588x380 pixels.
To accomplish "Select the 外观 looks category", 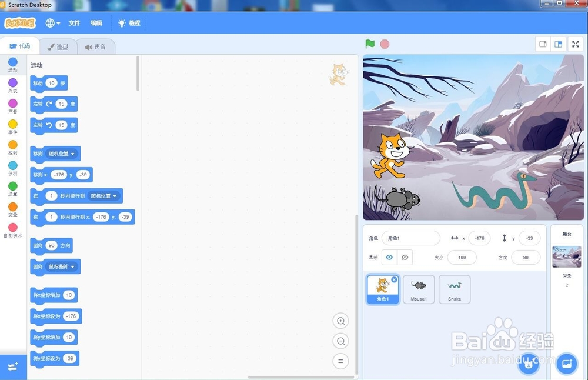I will (13, 85).
